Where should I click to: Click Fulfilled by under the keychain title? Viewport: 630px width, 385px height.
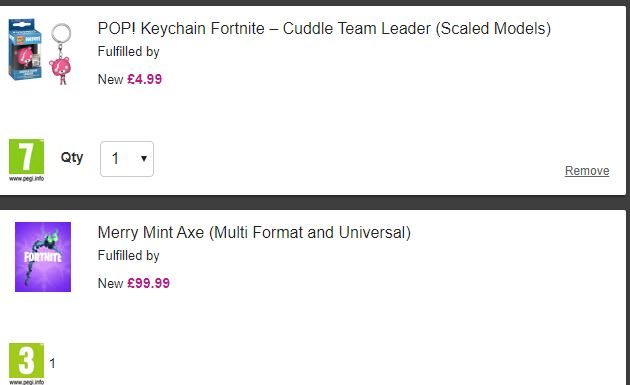[129, 52]
